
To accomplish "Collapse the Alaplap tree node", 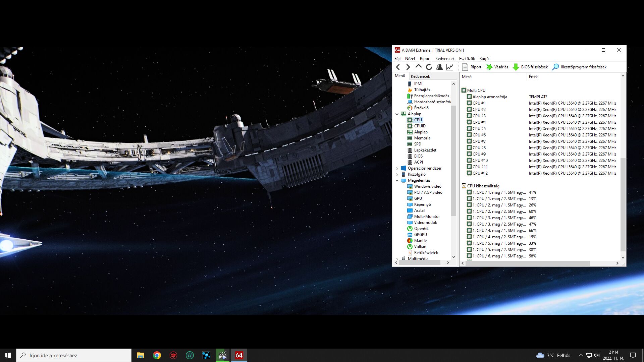I will 397,114.
